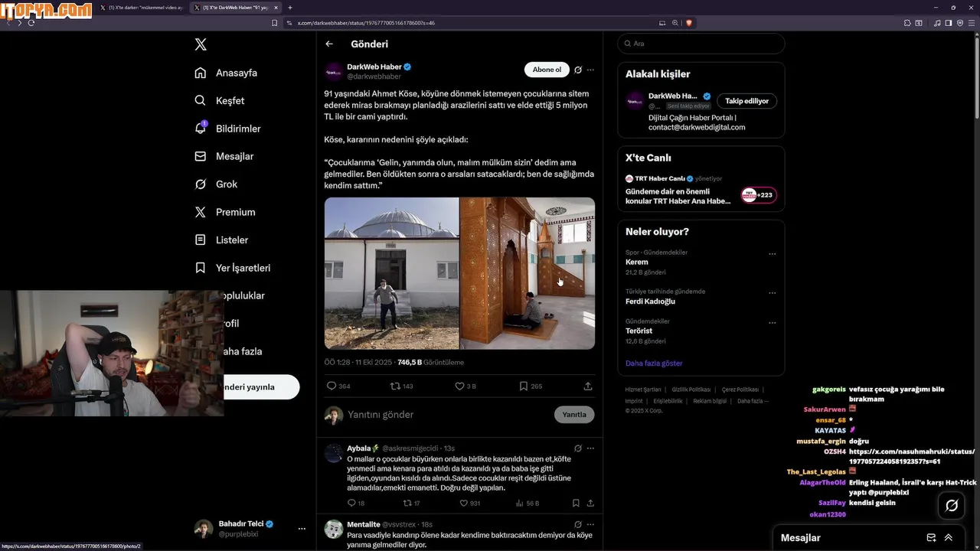Open Bildirimler notifications
This screenshot has height=551, width=980.
pyautogui.click(x=227, y=129)
